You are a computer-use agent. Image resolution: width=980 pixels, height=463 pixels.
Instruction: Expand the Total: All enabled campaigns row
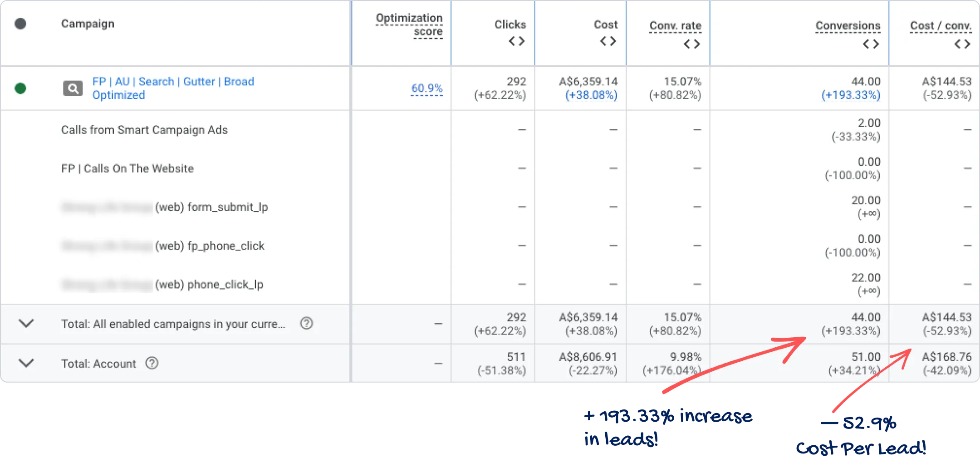pyautogui.click(x=26, y=324)
